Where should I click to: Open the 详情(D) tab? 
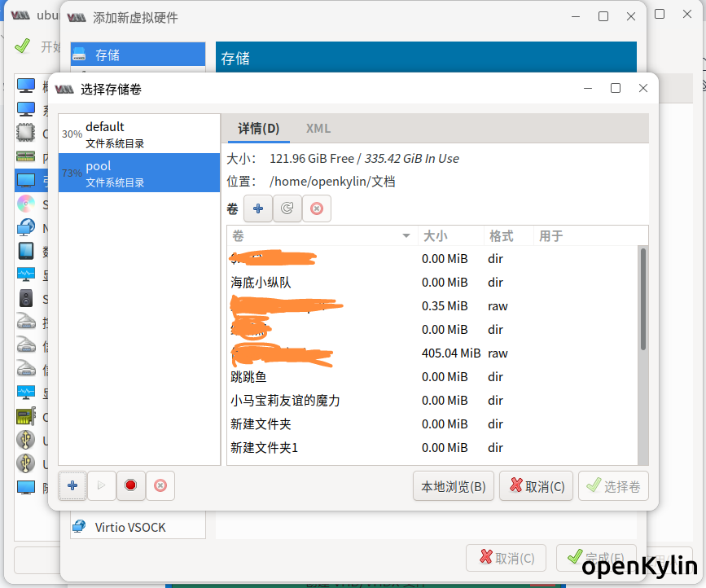click(x=258, y=129)
